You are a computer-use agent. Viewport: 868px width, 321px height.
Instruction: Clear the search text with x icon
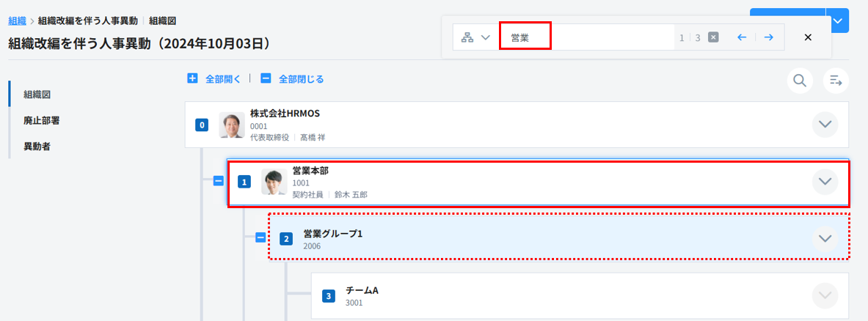click(713, 37)
